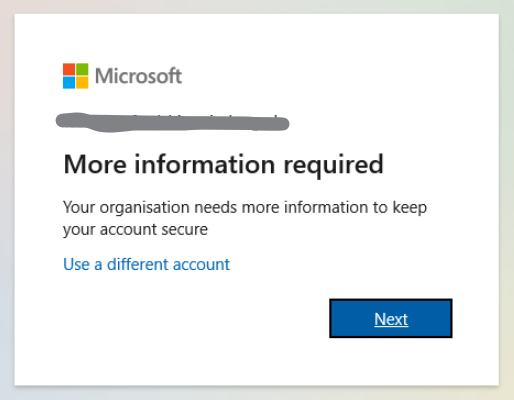
Task: Click the "your account secure" text line
Action: [135, 230]
